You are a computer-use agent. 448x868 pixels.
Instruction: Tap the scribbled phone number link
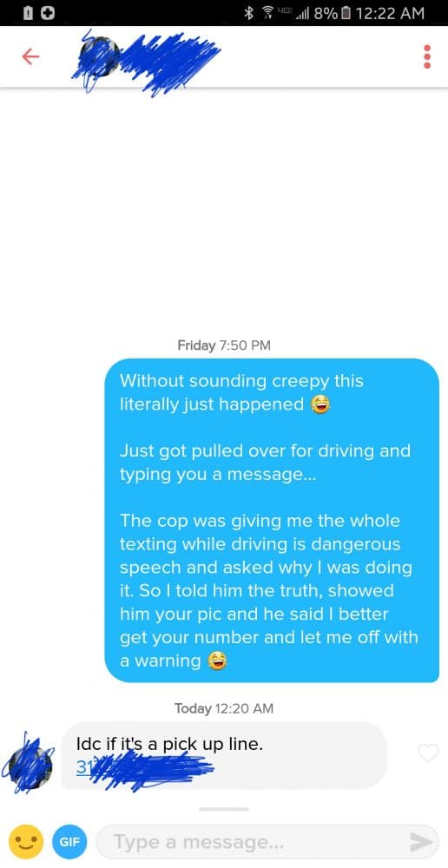point(145,769)
